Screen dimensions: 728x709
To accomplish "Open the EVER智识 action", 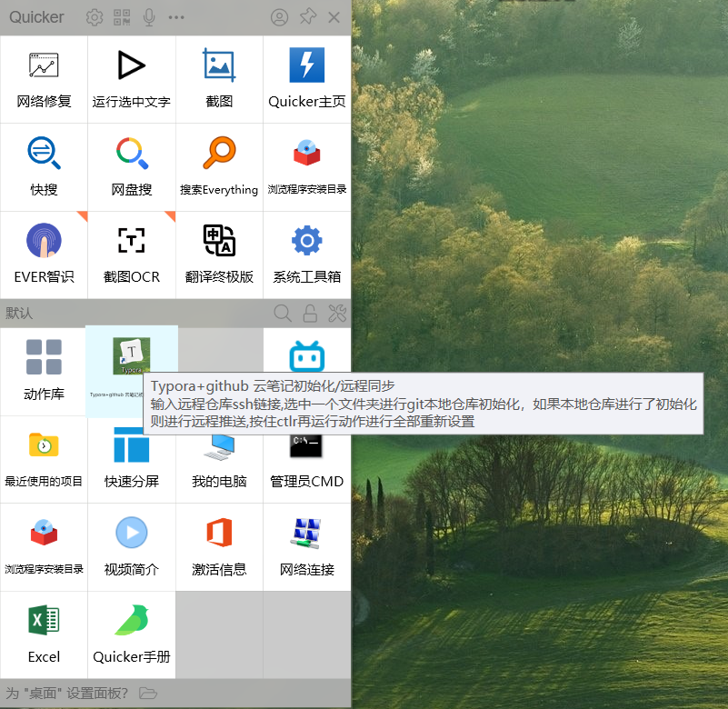I will [x=45, y=255].
